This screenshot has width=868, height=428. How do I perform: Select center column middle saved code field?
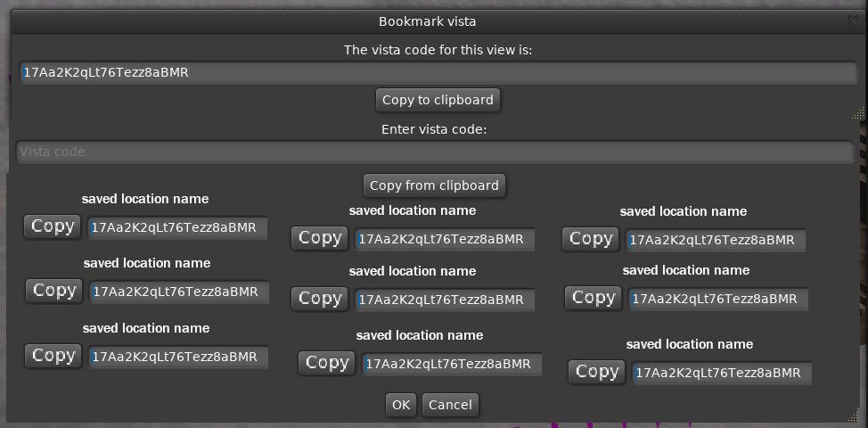[445, 300]
